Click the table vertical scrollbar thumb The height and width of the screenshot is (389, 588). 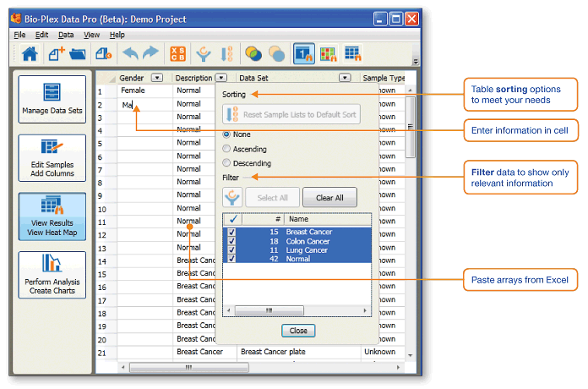[x=411, y=127]
